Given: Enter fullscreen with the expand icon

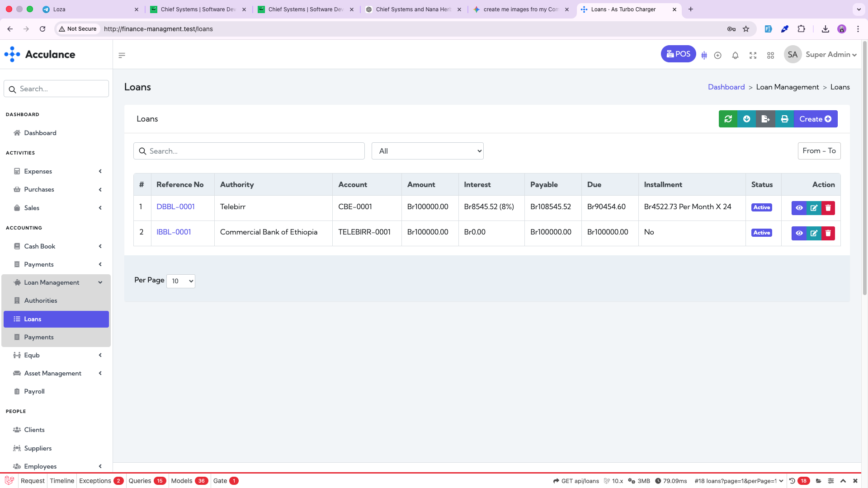Looking at the screenshot, I should pyautogui.click(x=753, y=55).
